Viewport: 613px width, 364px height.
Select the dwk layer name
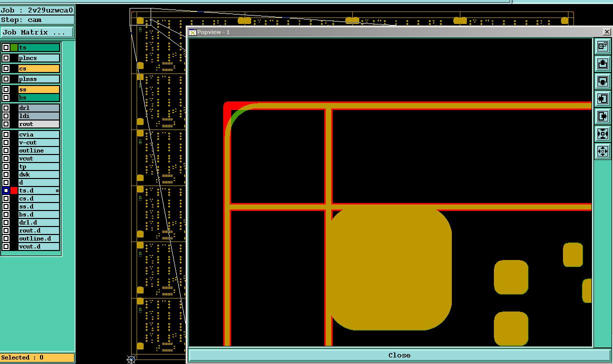39,174
